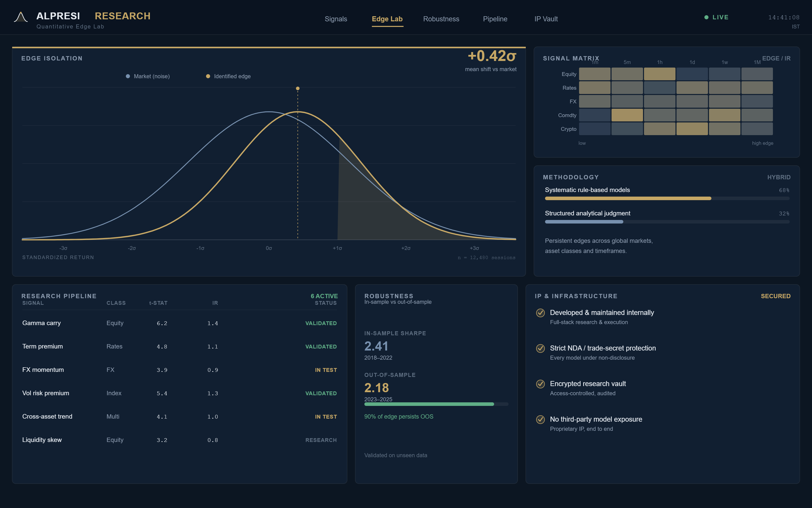Click the FX 1M heatmap cell
The height and width of the screenshot is (508, 812).
coord(757,101)
